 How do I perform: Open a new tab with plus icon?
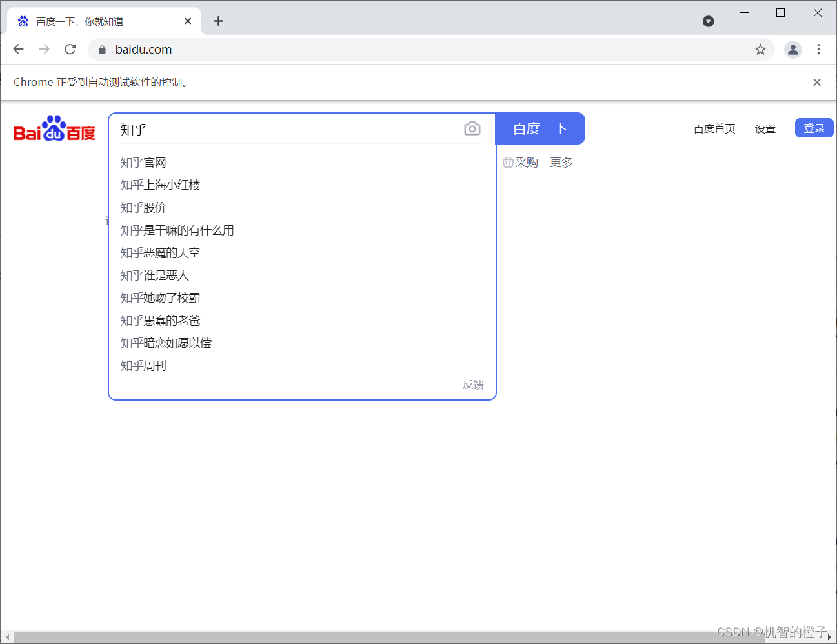coord(219,21)
